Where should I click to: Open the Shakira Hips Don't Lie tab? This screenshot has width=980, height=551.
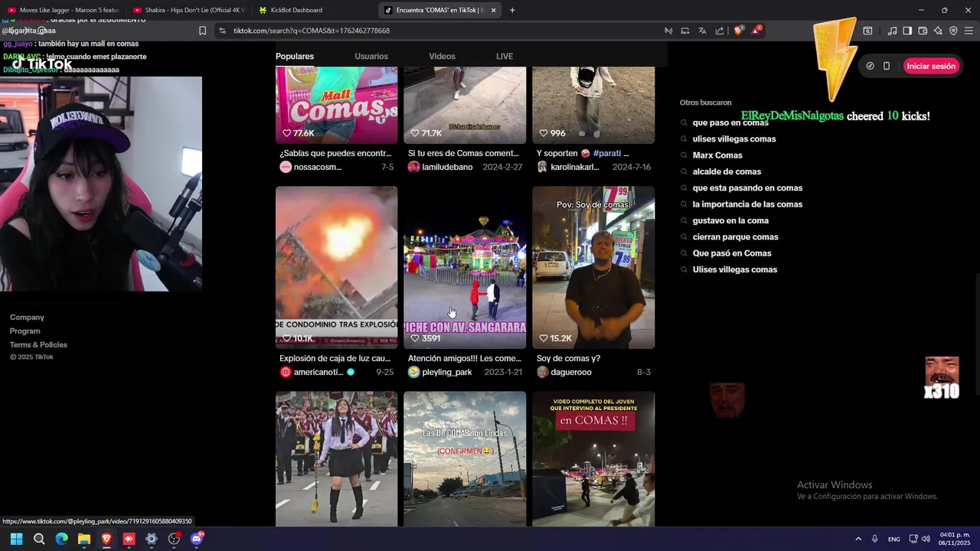(188, 10)
